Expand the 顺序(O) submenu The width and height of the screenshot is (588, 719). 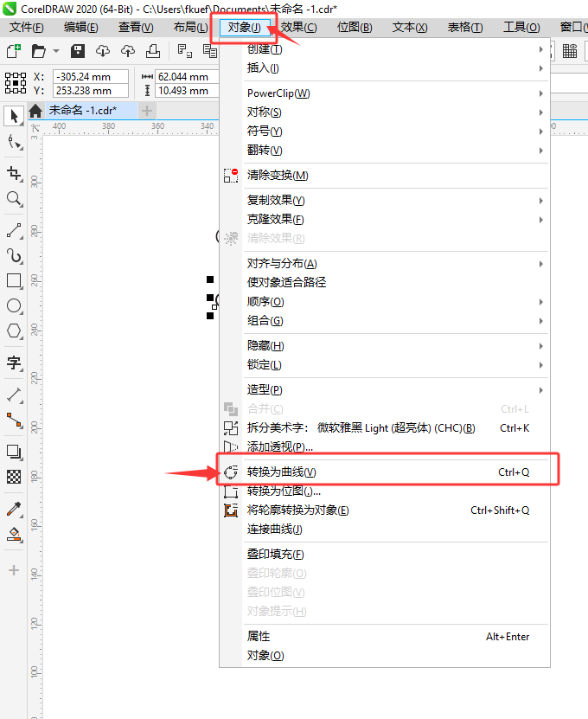[x=385, y=302]
